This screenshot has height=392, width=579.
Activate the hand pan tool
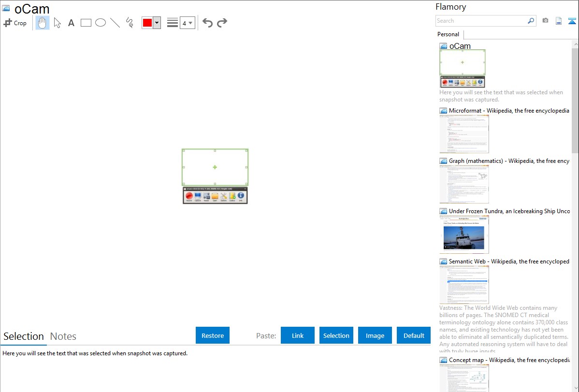click(x=42, y=23)
